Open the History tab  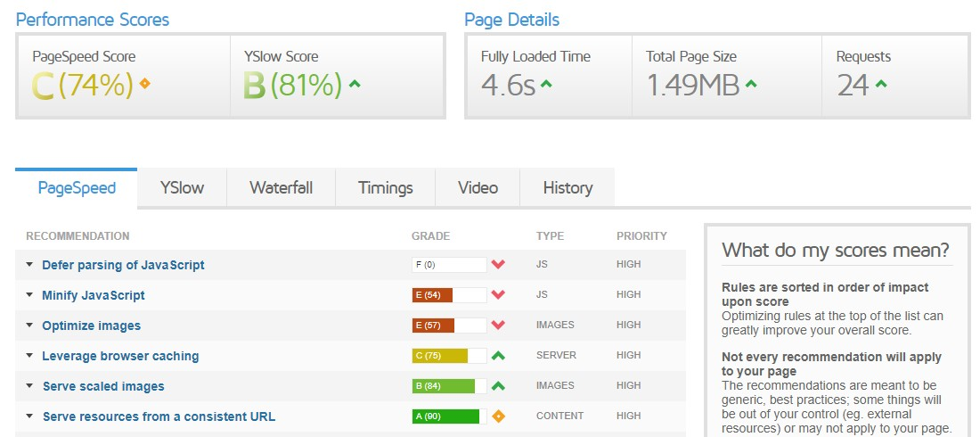coord(568,188)
